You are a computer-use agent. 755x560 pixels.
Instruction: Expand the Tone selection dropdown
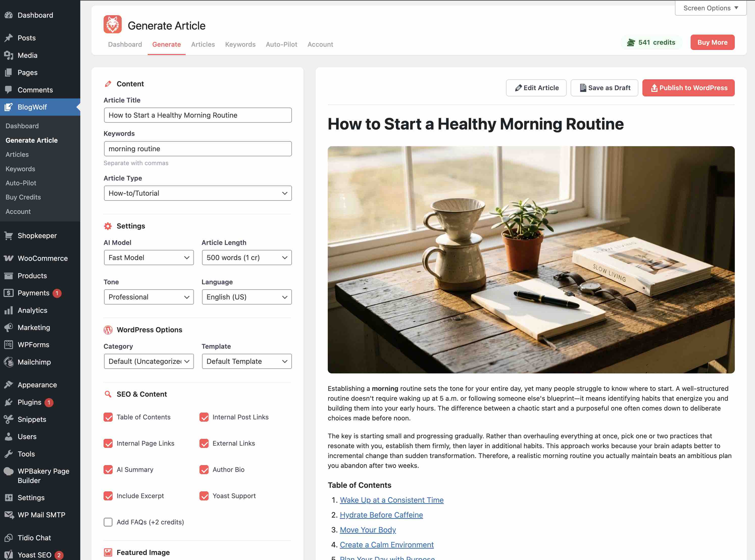[x=148, y=297]
